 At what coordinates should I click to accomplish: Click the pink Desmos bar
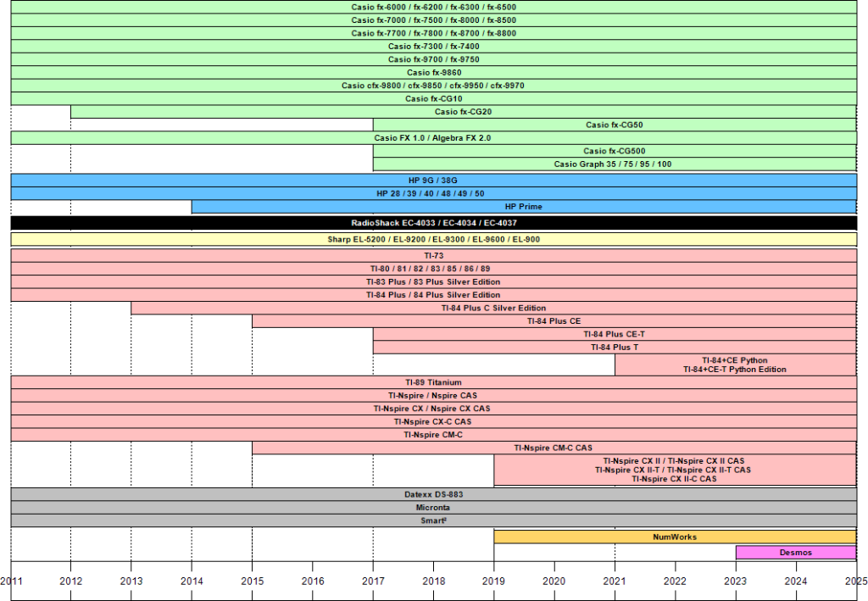click(x=796, y=553)
